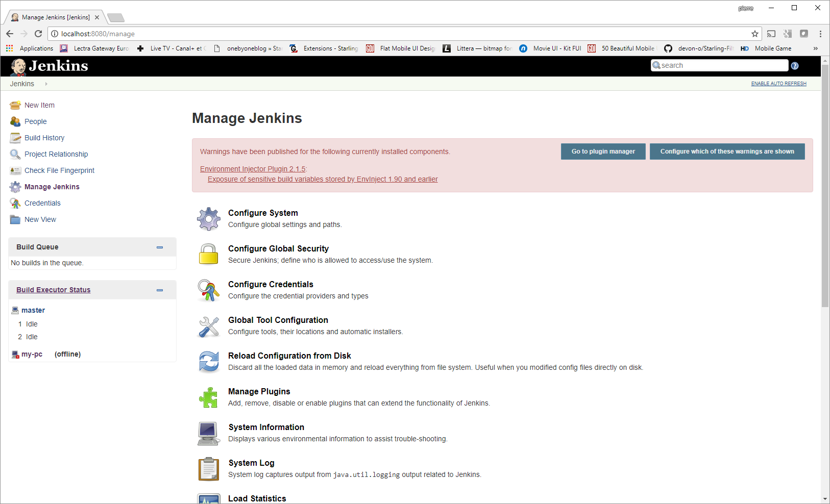This screenshot has width=830, height=504.
Task: Enable auto refresh link
Action: 778,84
